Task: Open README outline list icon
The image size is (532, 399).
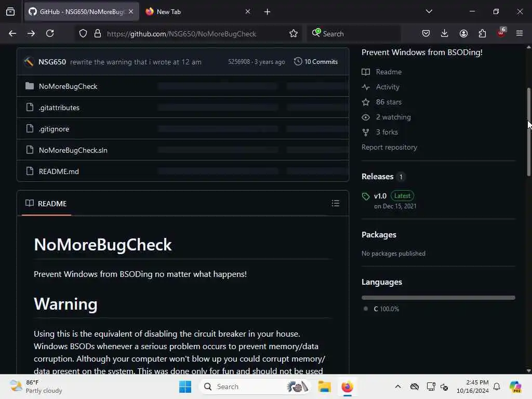Action: [x=336, y=203]
